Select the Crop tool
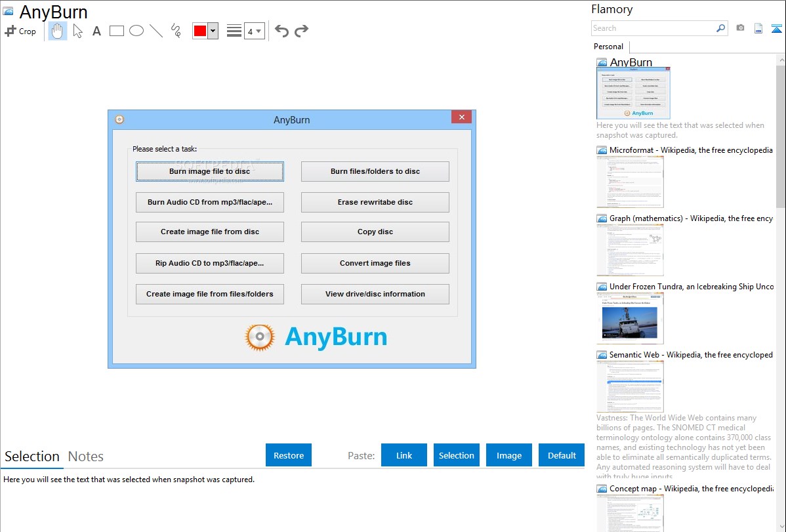Screen dimensions: 786x532 pyautogui.click(x=20, y=31)
